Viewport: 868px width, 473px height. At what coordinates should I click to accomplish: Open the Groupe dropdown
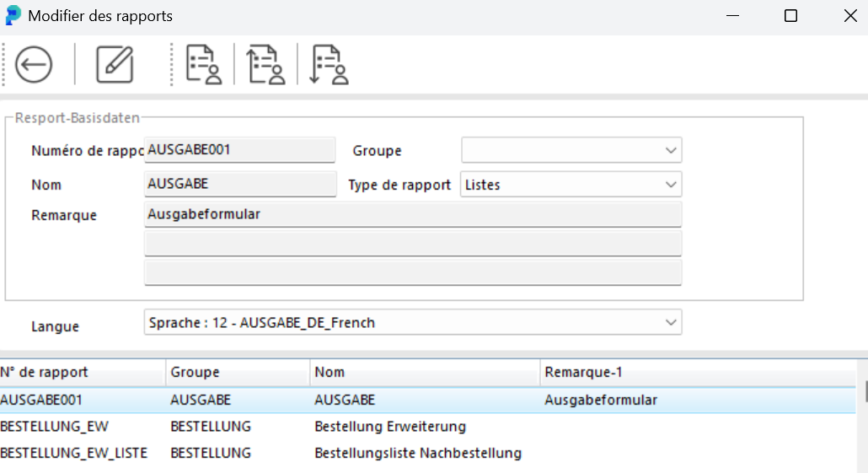tap(571, 151)
